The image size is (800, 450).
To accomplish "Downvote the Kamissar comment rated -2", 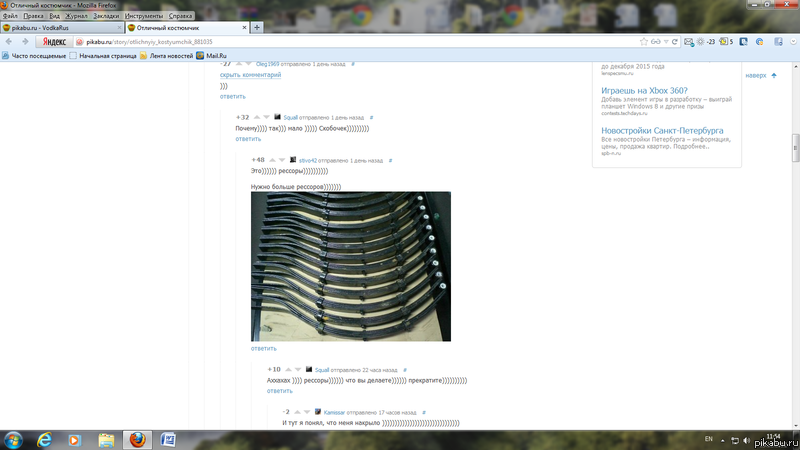I will point(307,412).
